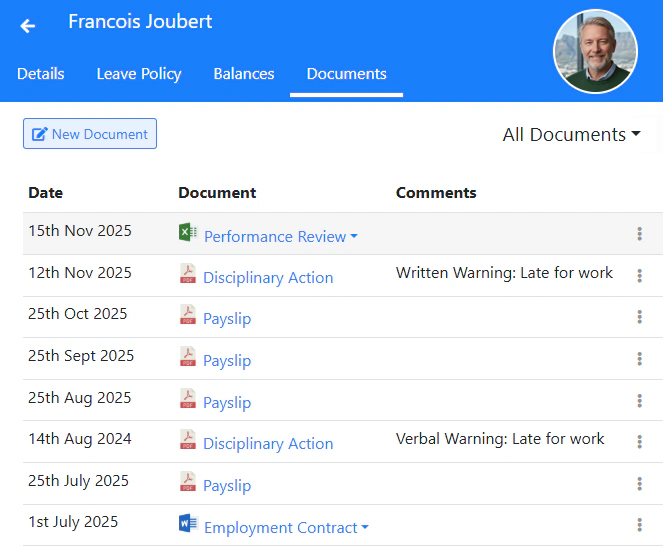Open more options for 25th Aug 2025 row
663x552 pixels.
point(639,401)
